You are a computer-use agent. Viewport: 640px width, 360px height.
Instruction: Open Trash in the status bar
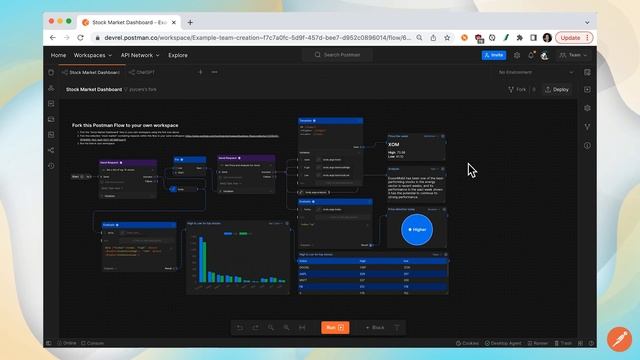[563, 343]
